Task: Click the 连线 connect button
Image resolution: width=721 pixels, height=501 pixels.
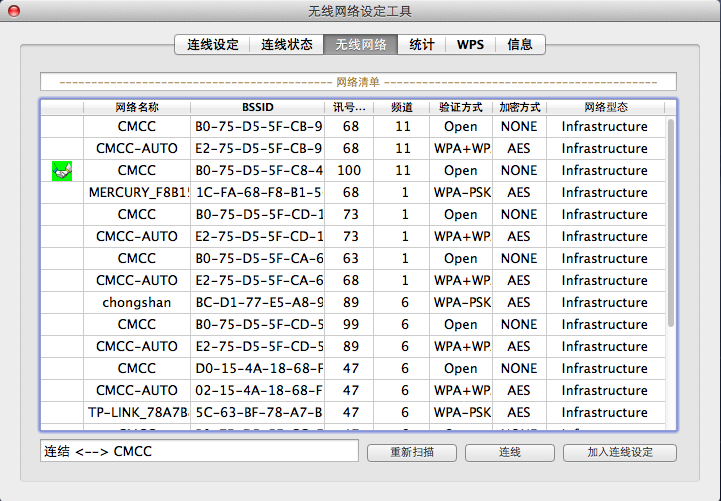Action: [x=510, y=452]
